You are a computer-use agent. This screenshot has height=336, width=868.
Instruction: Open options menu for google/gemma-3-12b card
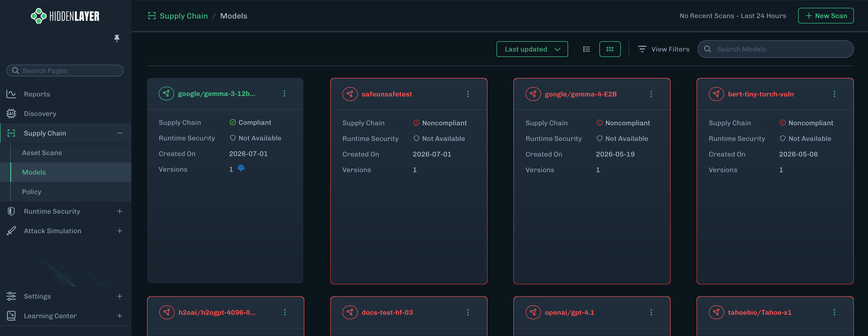tap(284, 94)
